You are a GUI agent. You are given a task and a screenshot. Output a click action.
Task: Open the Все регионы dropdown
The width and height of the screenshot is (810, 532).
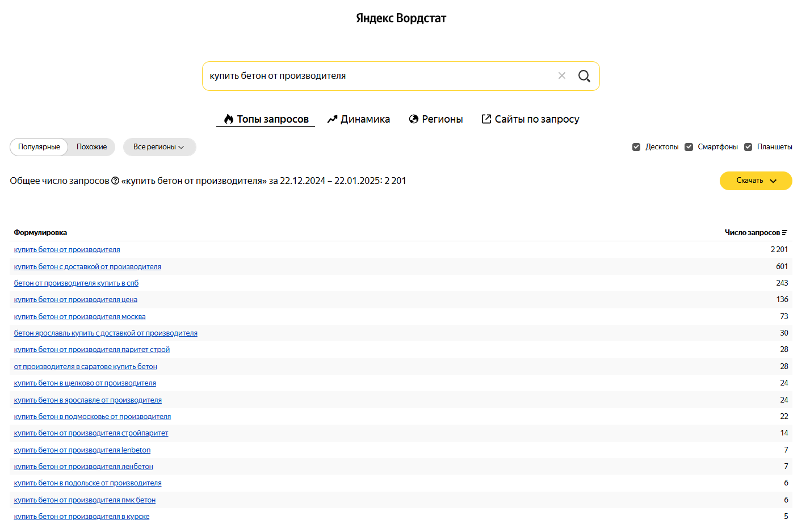pos(160,147)
